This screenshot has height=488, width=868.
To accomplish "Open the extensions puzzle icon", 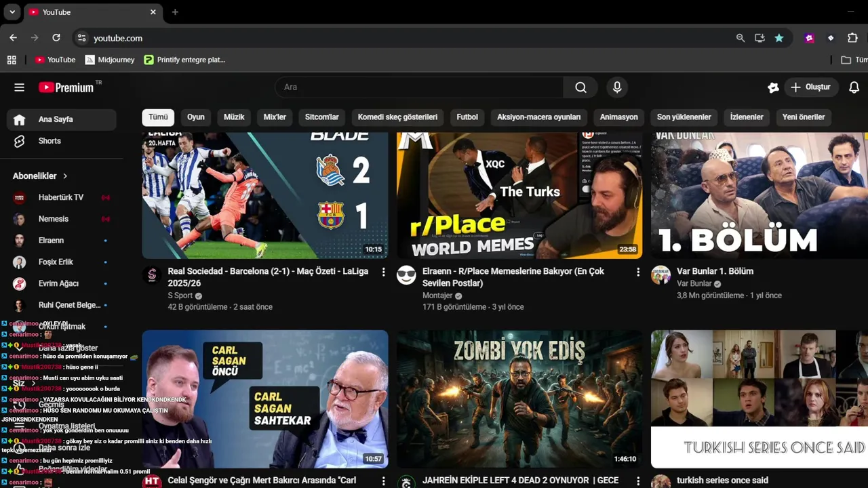I will (x=853, y=38).
